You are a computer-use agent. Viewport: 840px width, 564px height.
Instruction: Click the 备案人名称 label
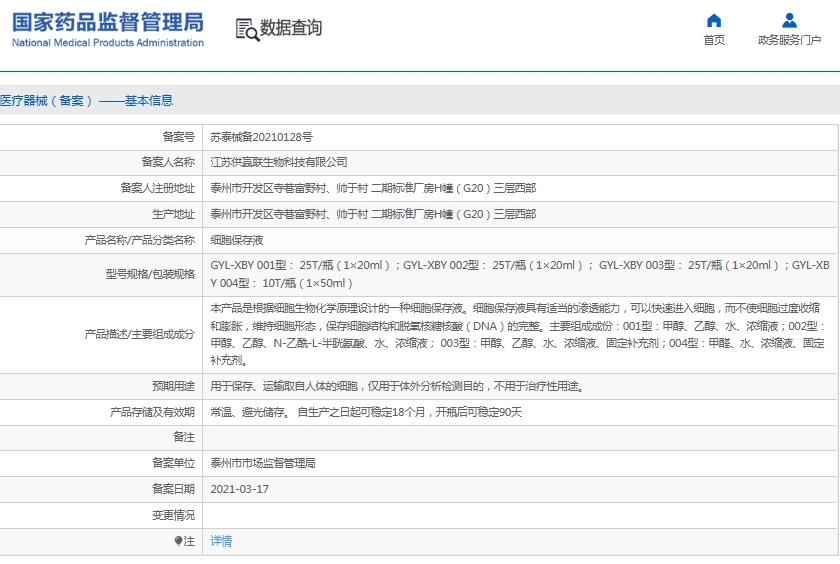pos(168,162)
